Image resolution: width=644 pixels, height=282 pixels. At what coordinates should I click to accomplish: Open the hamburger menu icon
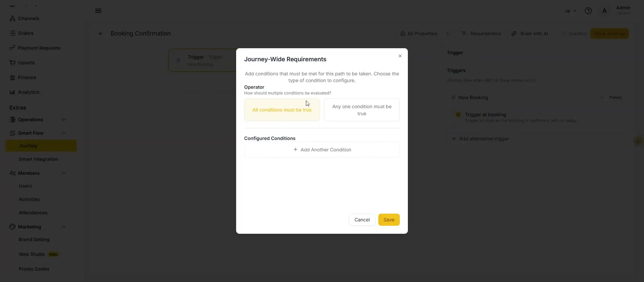click(x=98, y=11)
